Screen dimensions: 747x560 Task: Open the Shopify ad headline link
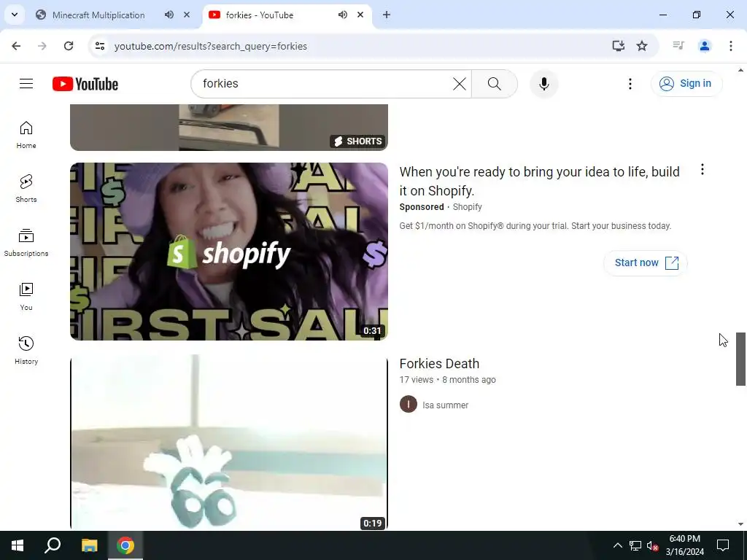coord(539,181)
